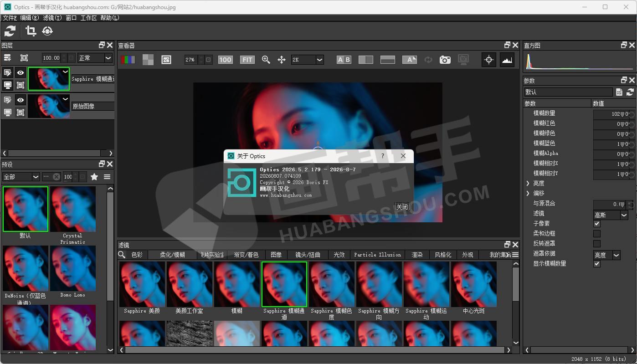The width and height of the screenshot is (637, 364).
Task: Open the hamburger menu in the 预设 panel
Action: pos(107,177)
